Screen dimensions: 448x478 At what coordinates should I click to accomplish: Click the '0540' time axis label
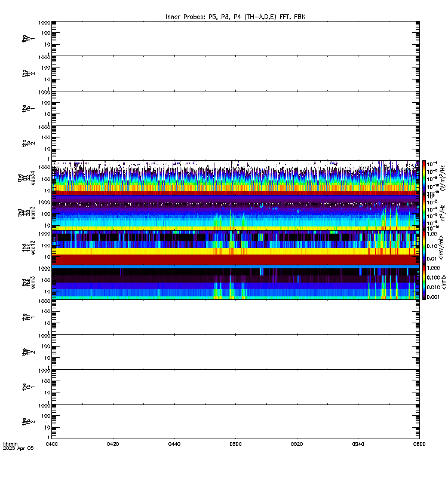coord(358,444)
